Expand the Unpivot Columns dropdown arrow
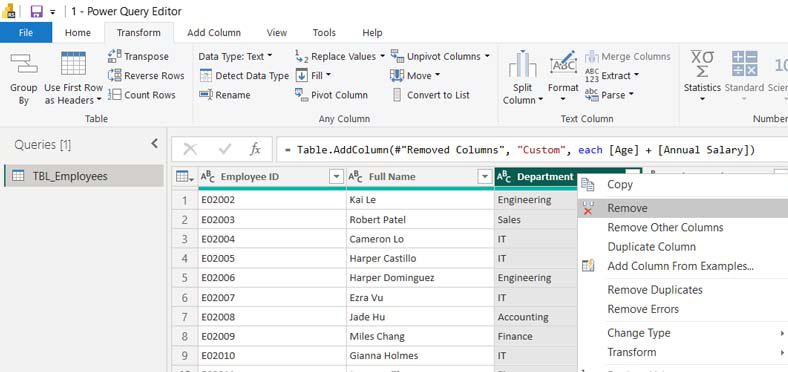 (486, 56)
